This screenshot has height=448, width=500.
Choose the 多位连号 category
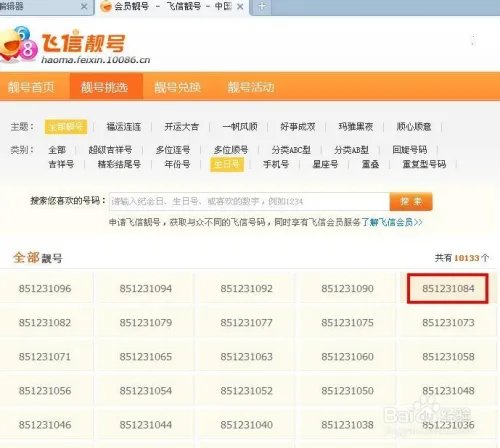(173, 150)
